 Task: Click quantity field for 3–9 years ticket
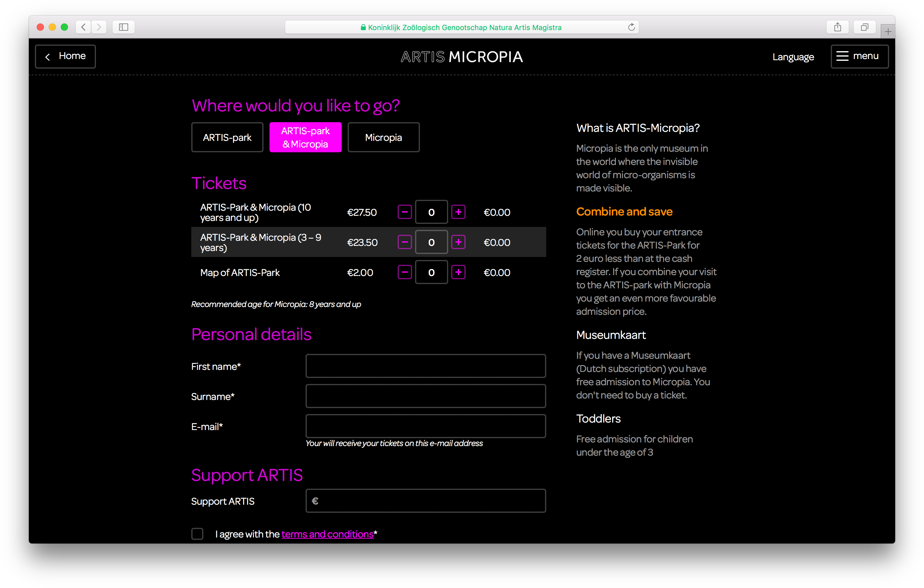(x=431, y=242)
